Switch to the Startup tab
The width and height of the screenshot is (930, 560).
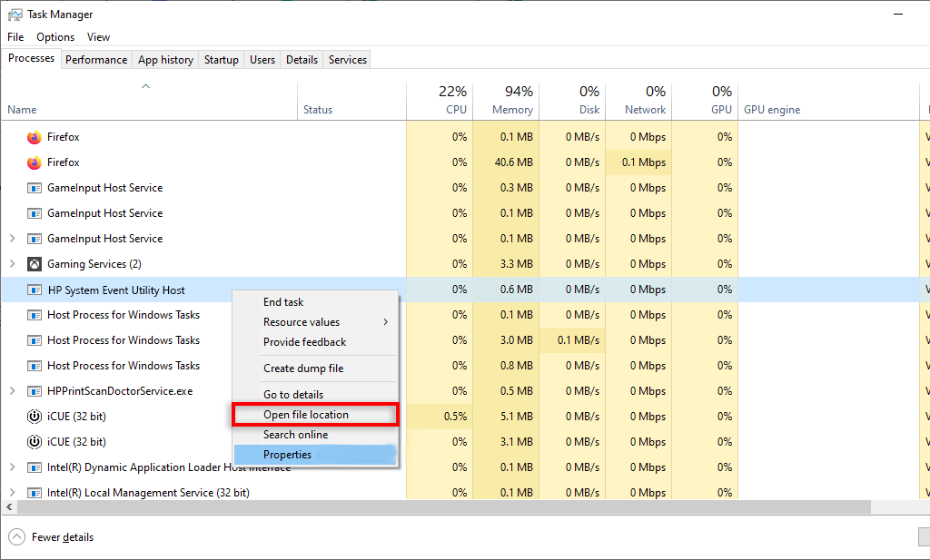point(222,60)
